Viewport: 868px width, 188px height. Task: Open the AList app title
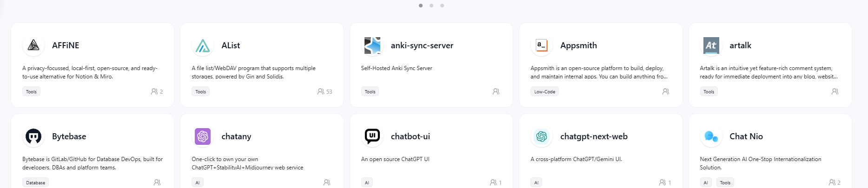pos(231,45)
